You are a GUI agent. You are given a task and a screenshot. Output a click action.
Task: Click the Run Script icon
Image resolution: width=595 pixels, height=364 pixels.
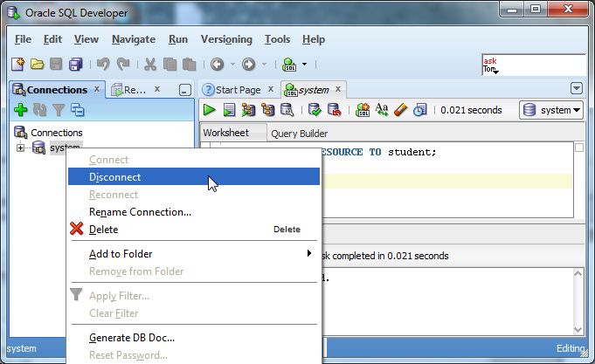[x=229, y=110]
